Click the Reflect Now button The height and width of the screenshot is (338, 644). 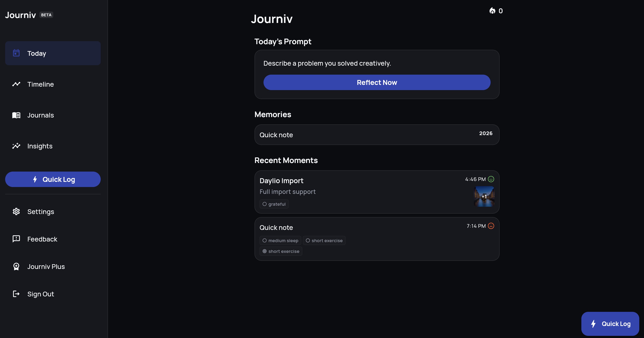[x=376, y=82]
